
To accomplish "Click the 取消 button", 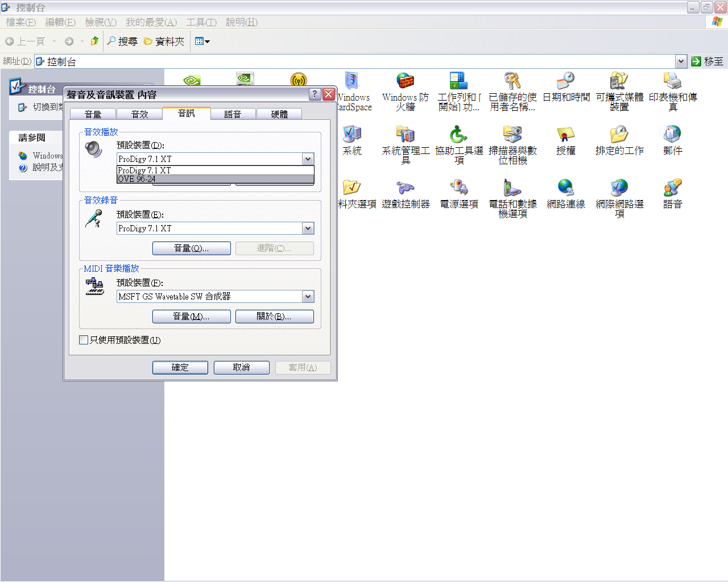I will [x=242, y=368].
